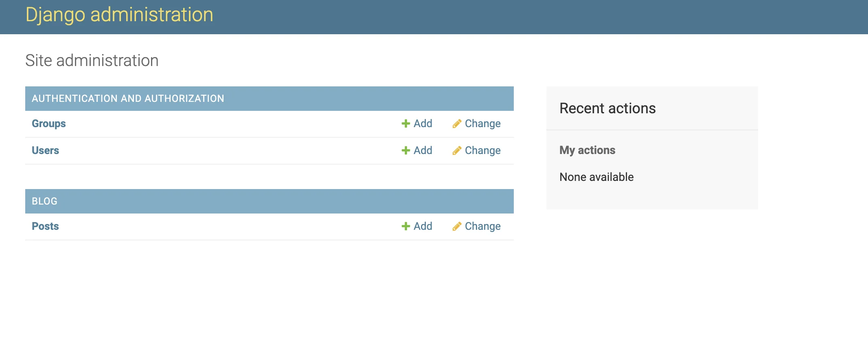Screen dimensions: 868x339
Task: Click the pencil icon in Posts row
Action: tap(457, 226)
